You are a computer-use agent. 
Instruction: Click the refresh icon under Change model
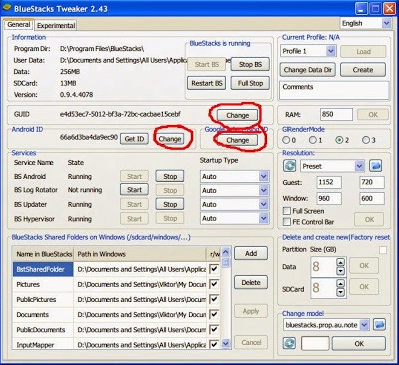[x=289, y=343]
